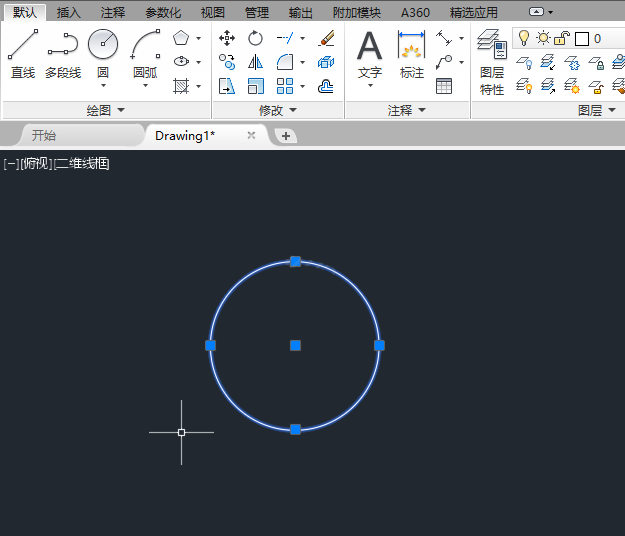Toggle layer on/off lightbulb icon

(x=523, y=38)
